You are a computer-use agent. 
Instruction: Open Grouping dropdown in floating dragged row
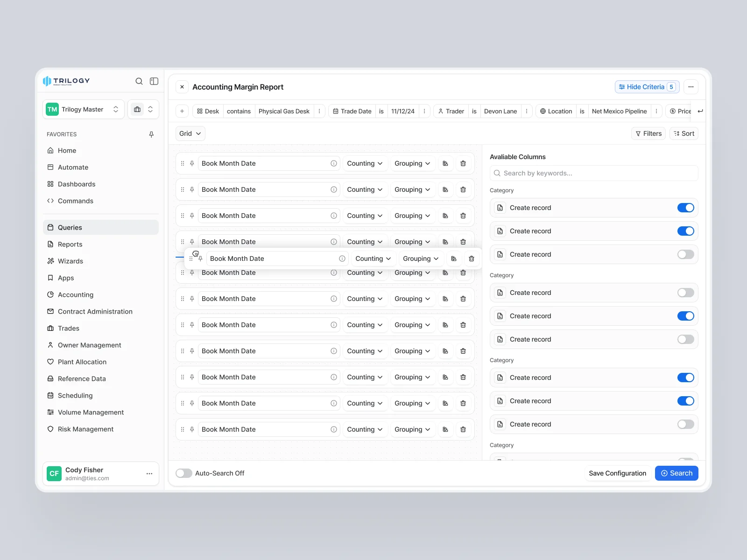pyautogui.click(x=421, y=259)
